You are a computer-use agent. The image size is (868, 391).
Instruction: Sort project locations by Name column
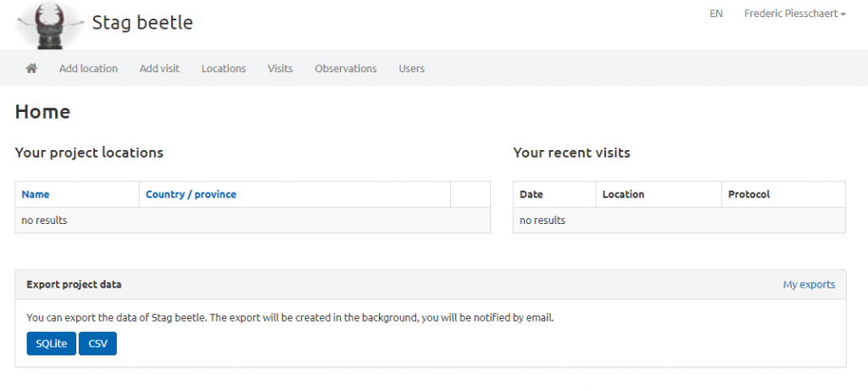[36, 194]
